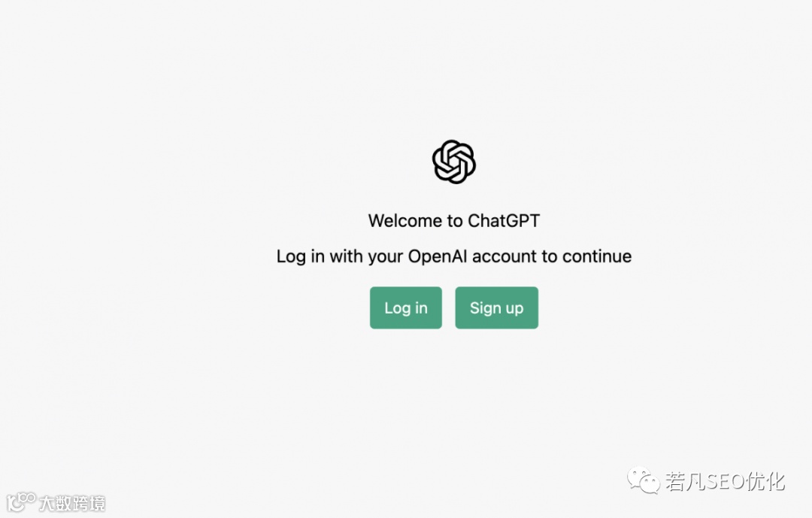Click the OpenAI account instruction sentence
Image resolution: width=812 pixels, height=518 pixels.
pos(454,256)
